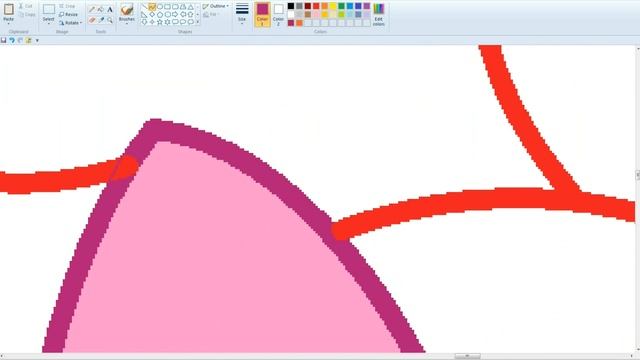Choose the Triangle shape in first row
Viewport: 640px width, 360px height.
191,7
